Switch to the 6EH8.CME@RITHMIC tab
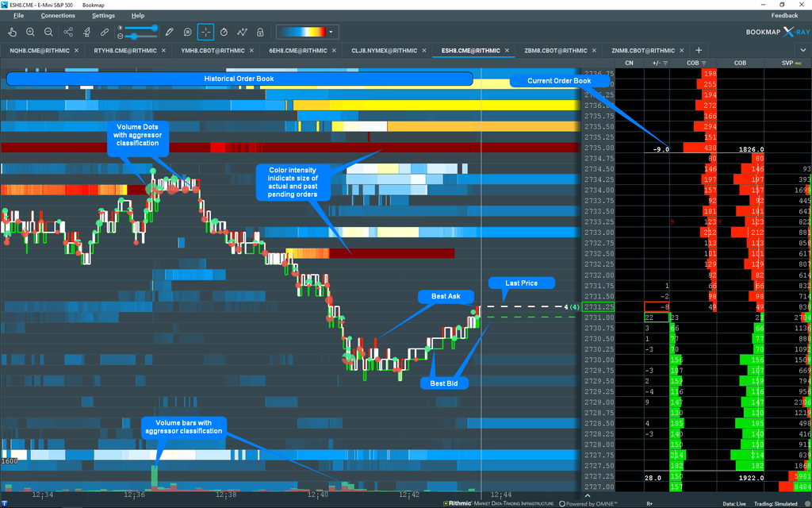This screenshot has height=508, width=812. [x=298, y=51]
